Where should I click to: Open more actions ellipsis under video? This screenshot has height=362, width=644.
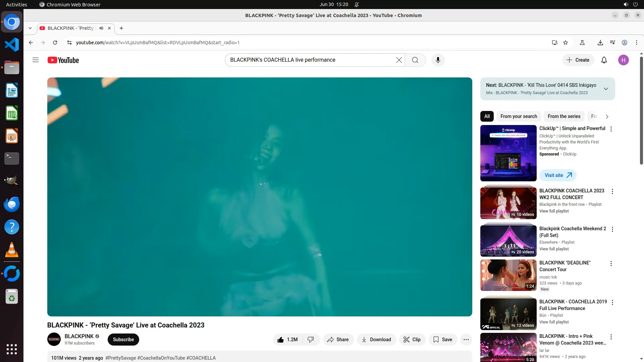[466, 340]
